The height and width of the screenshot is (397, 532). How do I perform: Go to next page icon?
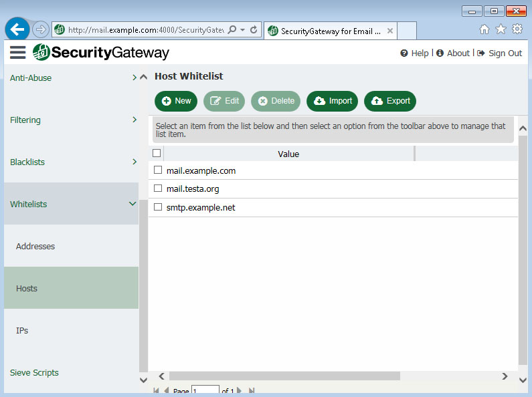click(239, 390)
